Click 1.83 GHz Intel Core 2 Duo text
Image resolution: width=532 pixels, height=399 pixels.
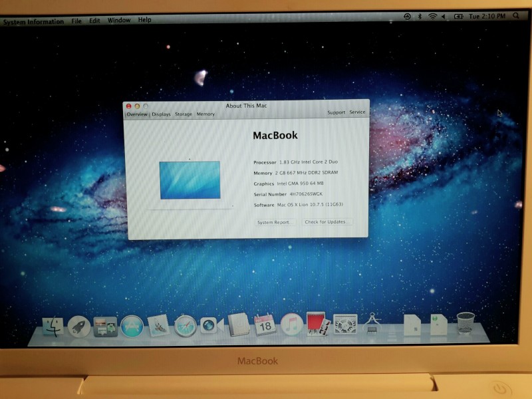tap(309, 162)
